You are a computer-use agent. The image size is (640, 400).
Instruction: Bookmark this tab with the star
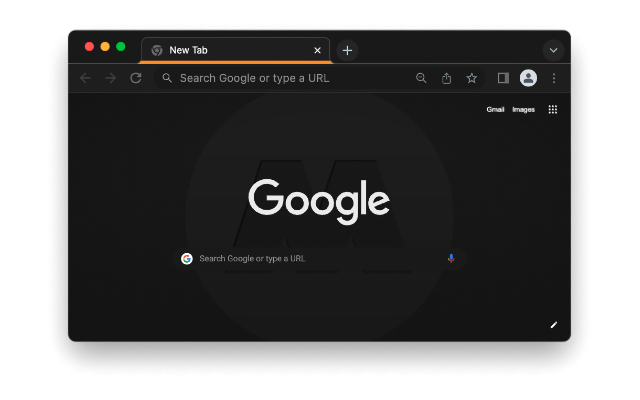(x=471, y=78)
